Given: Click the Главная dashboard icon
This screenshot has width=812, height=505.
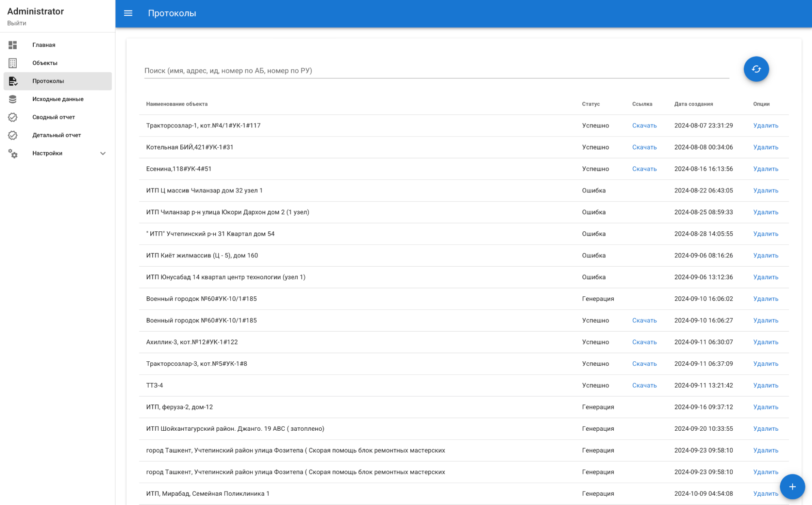Looking at the screenshot, I should pyautogui.click(x=13, y=45).
